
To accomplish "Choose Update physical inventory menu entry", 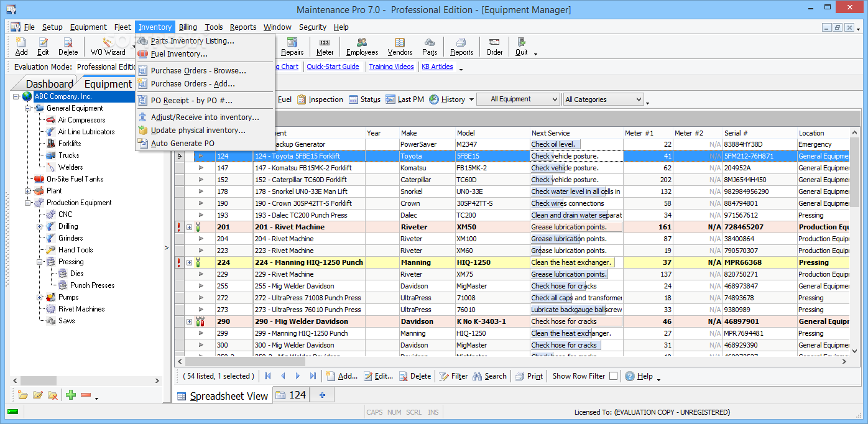I will coord(205,131).
